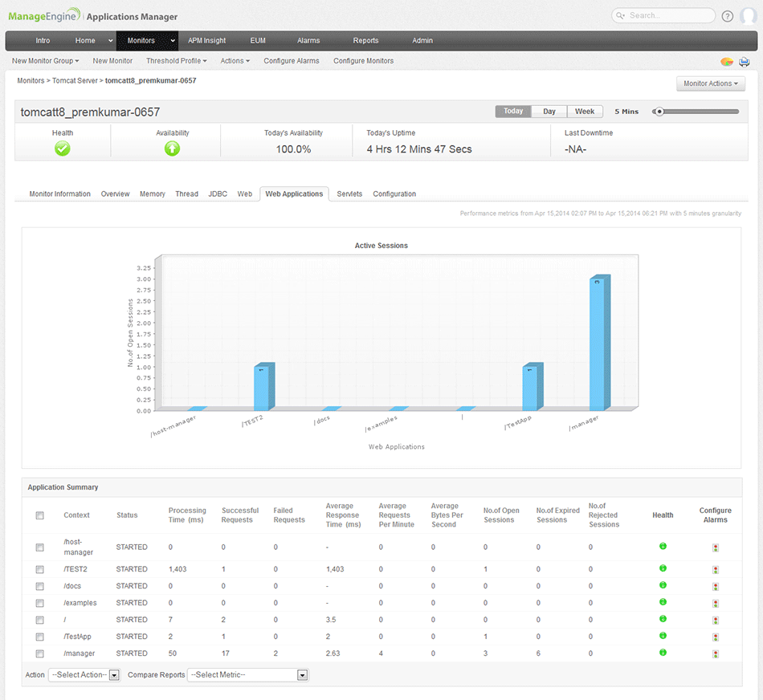Click the New Monitor link
Image resolution: width=763 pixels, height=700 pixels.
tap(112, 61)
